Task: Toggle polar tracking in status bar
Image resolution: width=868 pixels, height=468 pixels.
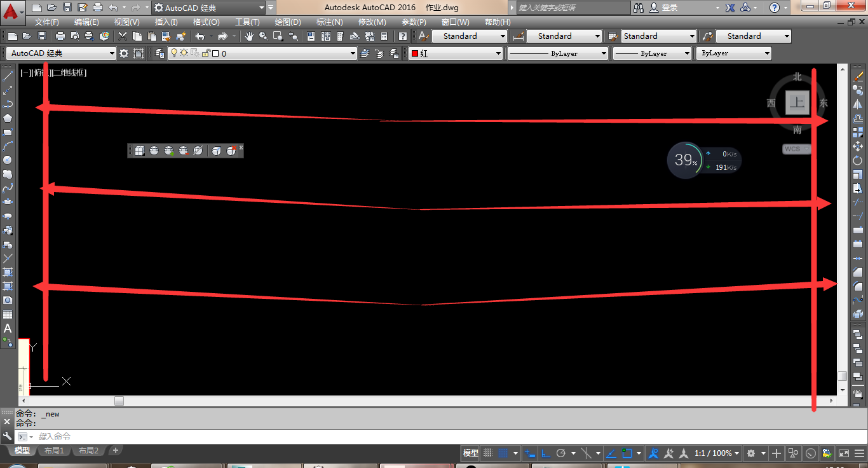Action: 561,453
